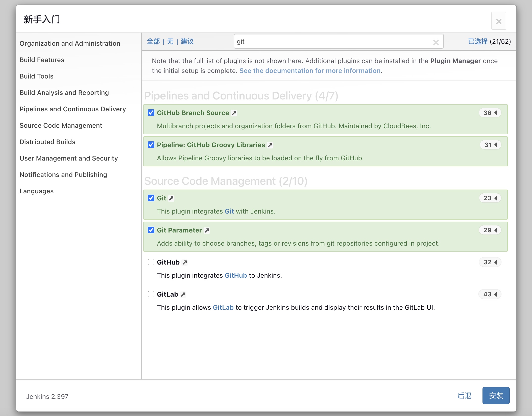Screen dimensions: 532x416
Task: Check the GitHub plugin checkbox
Action: (151, 262)
